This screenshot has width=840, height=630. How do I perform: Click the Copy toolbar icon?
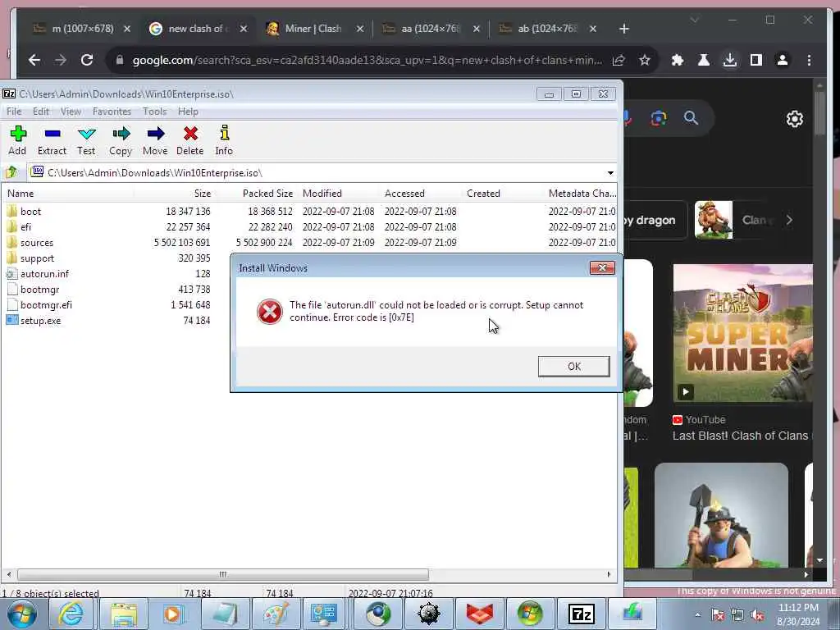pyautogui.click(x=121, y=139)
